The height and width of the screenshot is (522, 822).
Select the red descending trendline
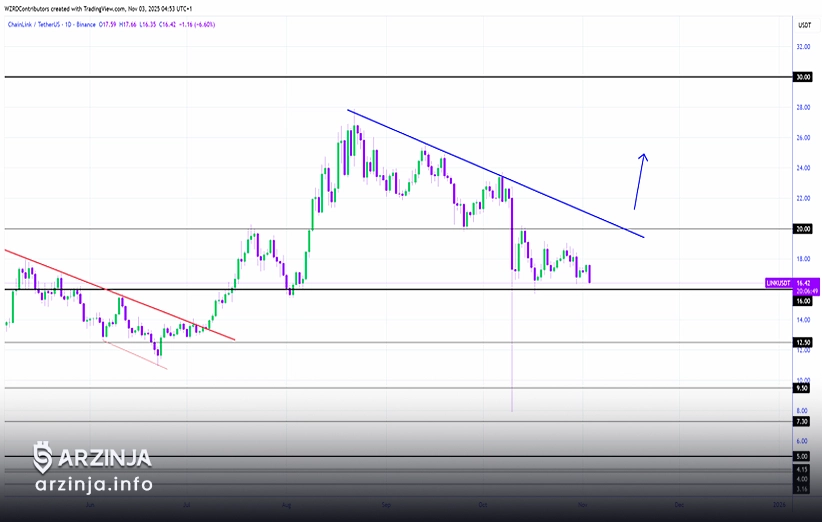[120, 295]
